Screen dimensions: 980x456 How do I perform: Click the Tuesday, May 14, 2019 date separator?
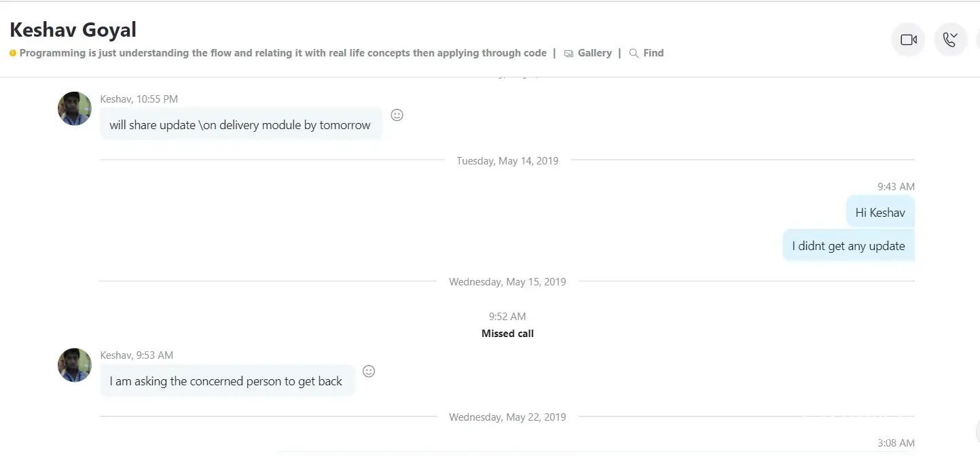coord(507,161)
